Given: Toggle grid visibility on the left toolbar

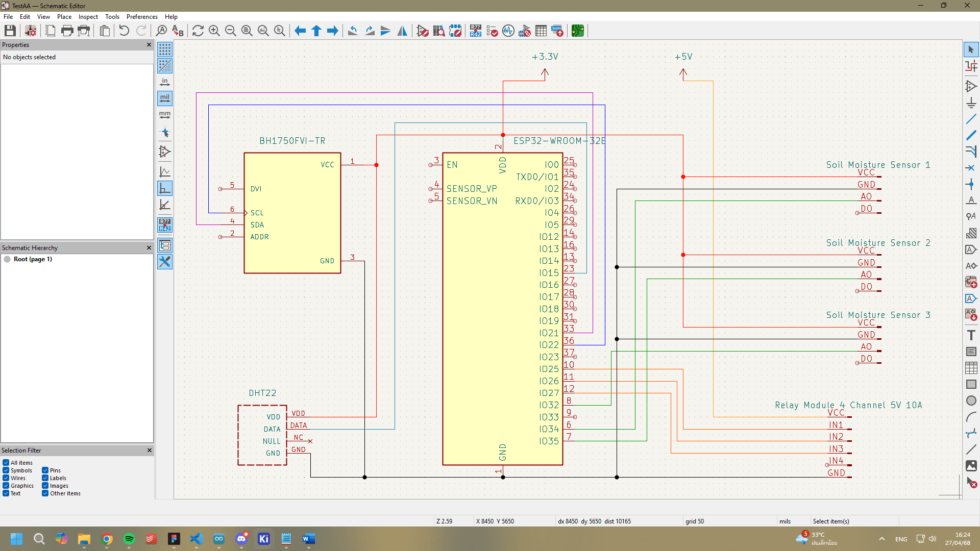Looking at the screenshot, I should point(164,49).
